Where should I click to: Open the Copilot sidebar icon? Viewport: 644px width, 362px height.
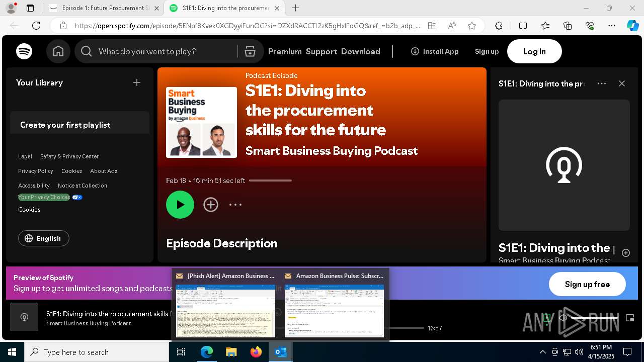632,26
